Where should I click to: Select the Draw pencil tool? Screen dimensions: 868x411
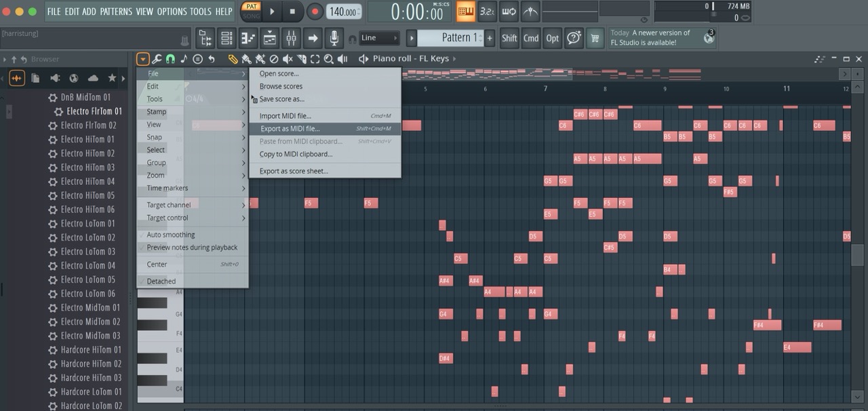[x=233, y=59]
